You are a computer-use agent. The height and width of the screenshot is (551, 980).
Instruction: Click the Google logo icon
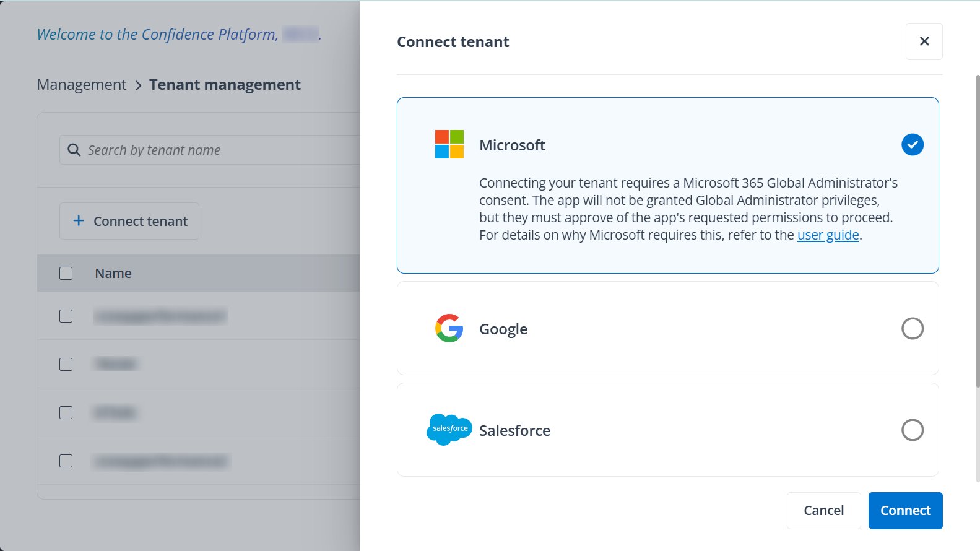[449, 328]
